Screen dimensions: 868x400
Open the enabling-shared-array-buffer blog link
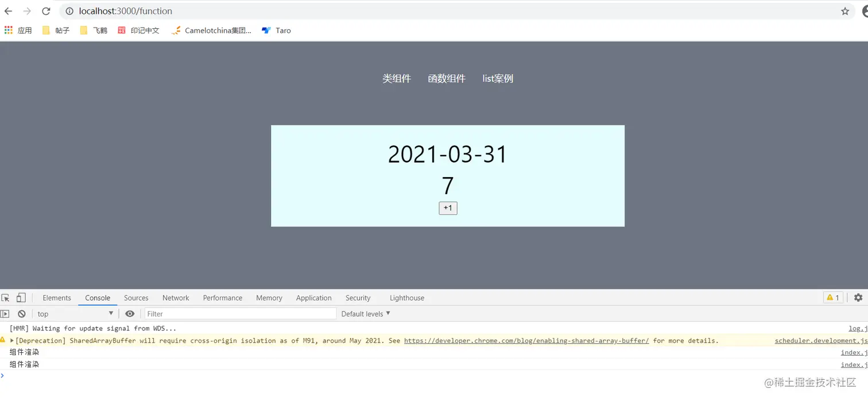point(526,340)
